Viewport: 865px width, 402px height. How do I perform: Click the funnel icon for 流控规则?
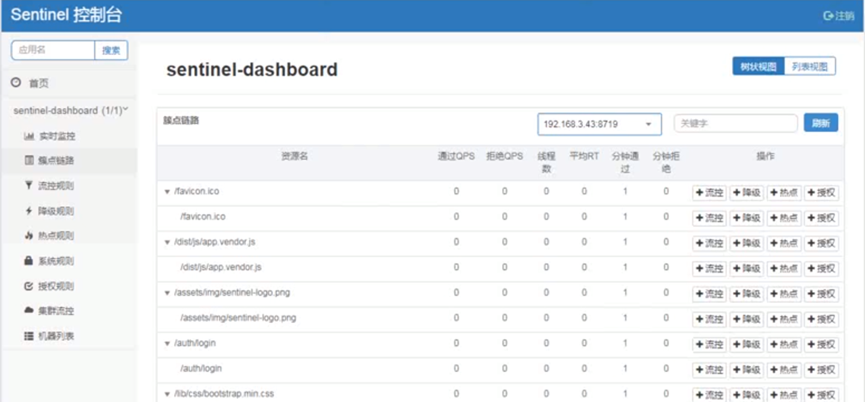(29, 186)
